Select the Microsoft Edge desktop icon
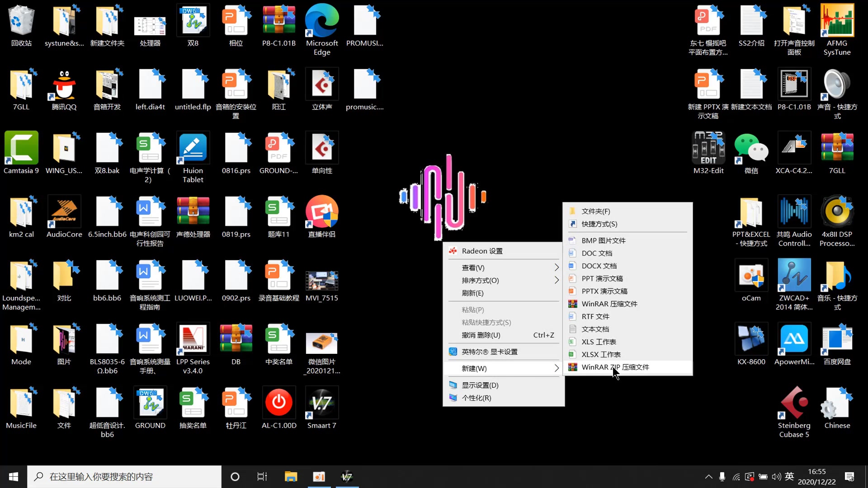868x488 pixels. point(321,21)
